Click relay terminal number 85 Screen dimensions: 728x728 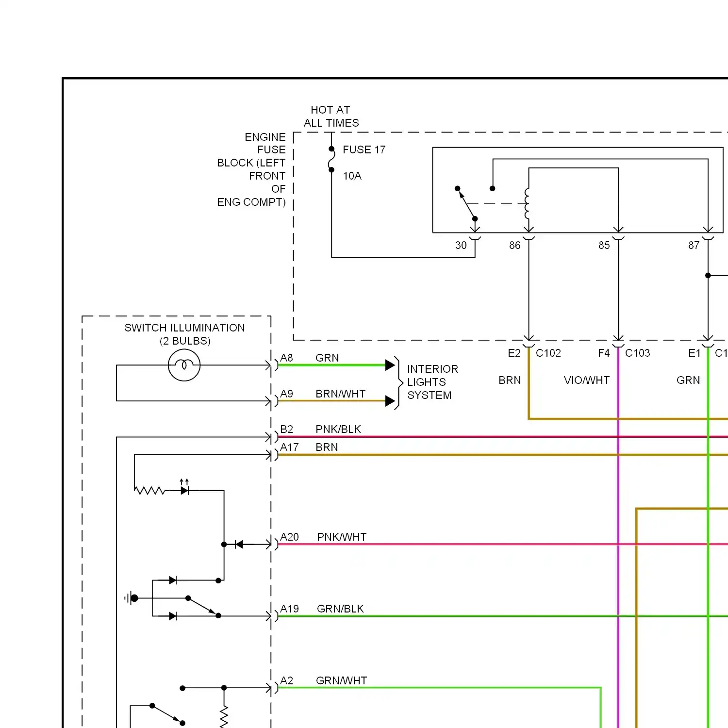click(x=604, y=245)
